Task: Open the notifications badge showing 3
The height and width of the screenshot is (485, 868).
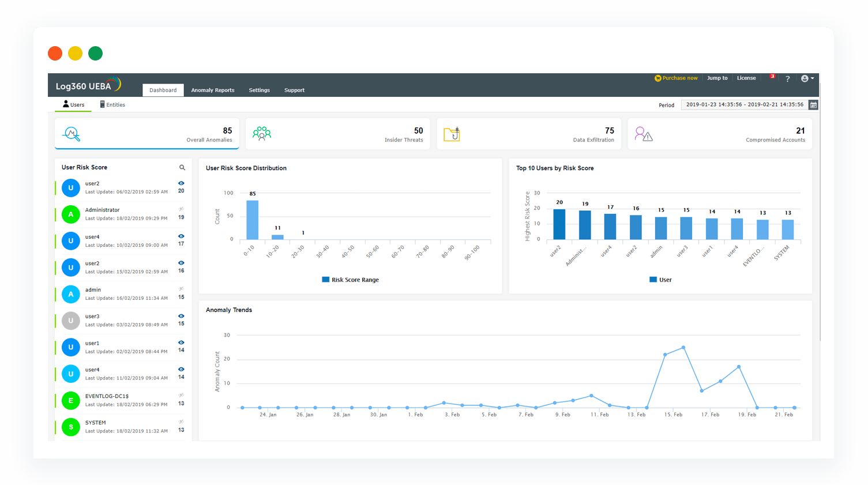Action: [x=772, y=76]
